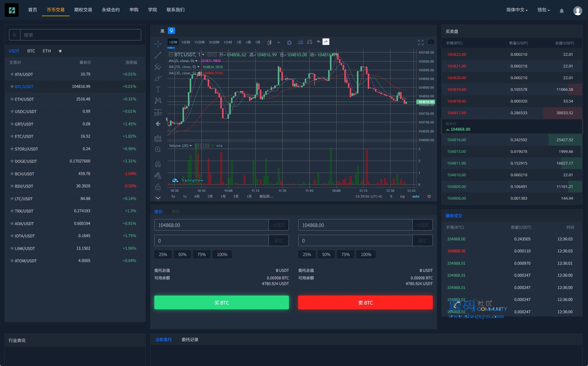Viewport: 588px width, 366px height.
Task: Click the notification bell icon
Action: point(562,11)
